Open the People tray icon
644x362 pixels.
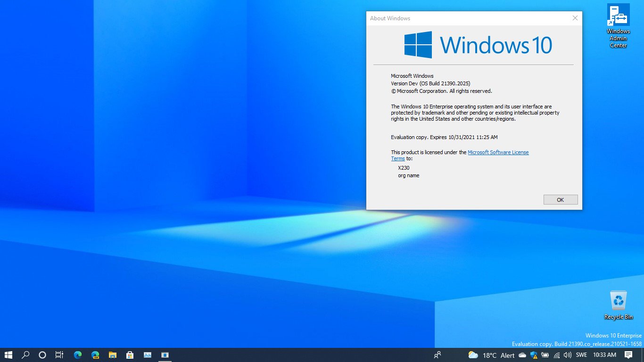[438, 355]
